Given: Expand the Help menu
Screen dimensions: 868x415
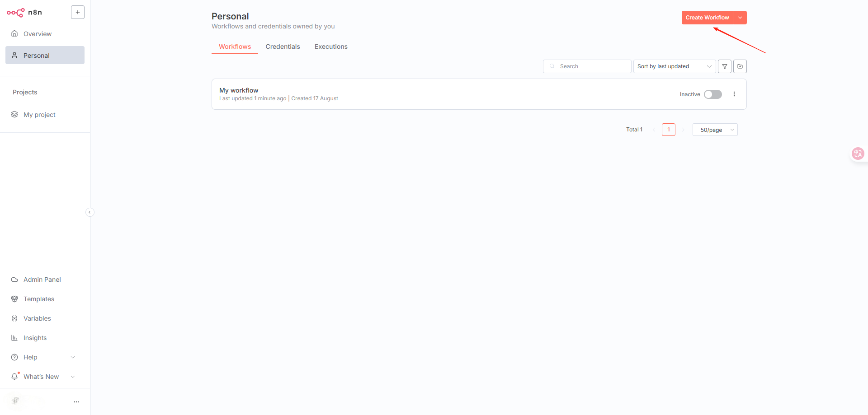Looking at the screenshot, I should point(45,357).
